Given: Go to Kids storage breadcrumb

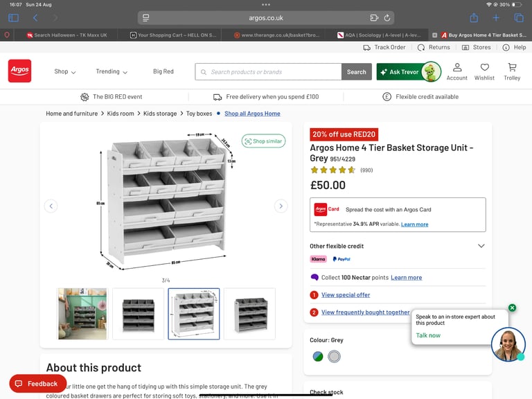Looking at the screenshot, I should [x=160, y=114].
